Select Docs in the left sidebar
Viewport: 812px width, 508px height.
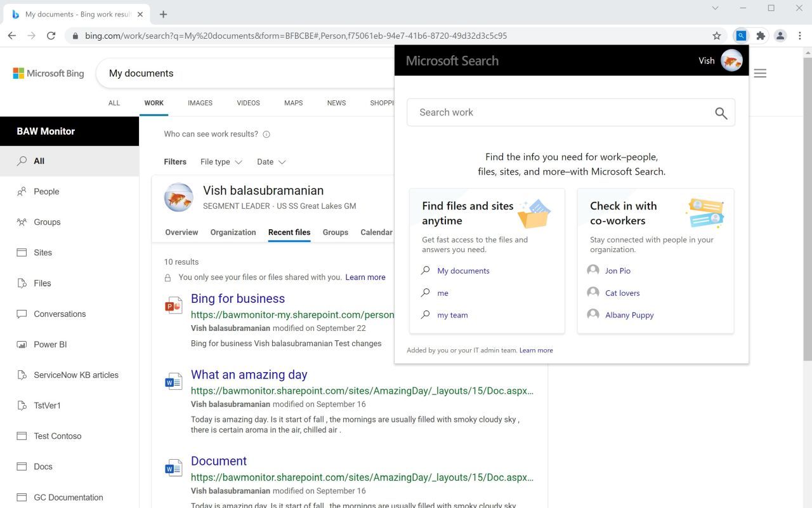pyautogui.click(x=70, y=466)
